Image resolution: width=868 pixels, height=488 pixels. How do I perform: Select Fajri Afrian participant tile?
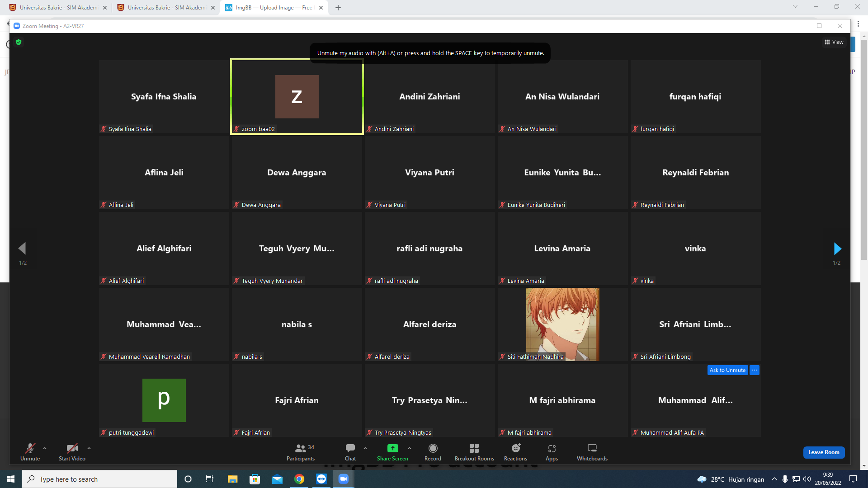[x=297, y=400]
